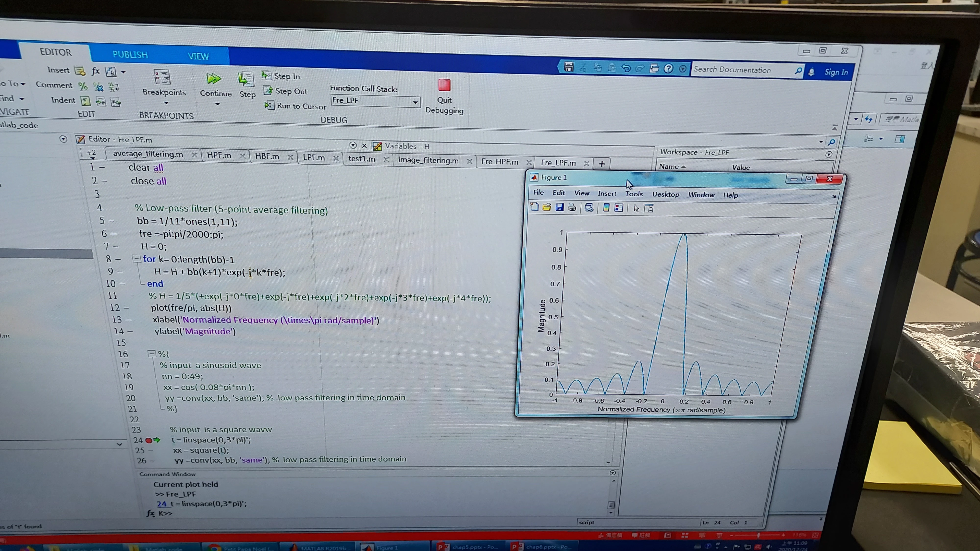Viewport: 980px width, 551px height.
Task: Open the Insert menu in Figure 1
Action: tap(607, 193)
